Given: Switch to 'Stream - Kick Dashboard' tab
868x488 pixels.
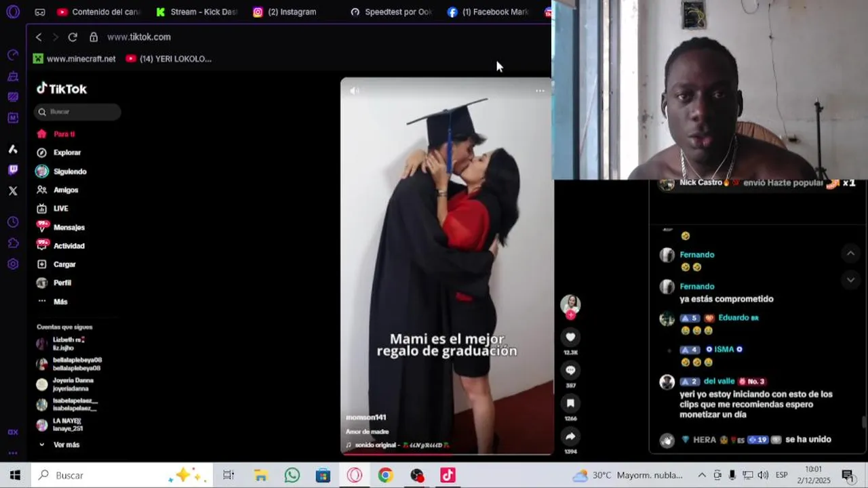Looking at the screenshot, I should click(197, 12).
